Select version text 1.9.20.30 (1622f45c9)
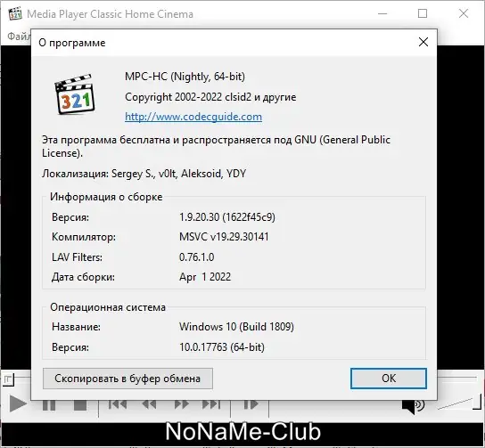 [227, 217]
